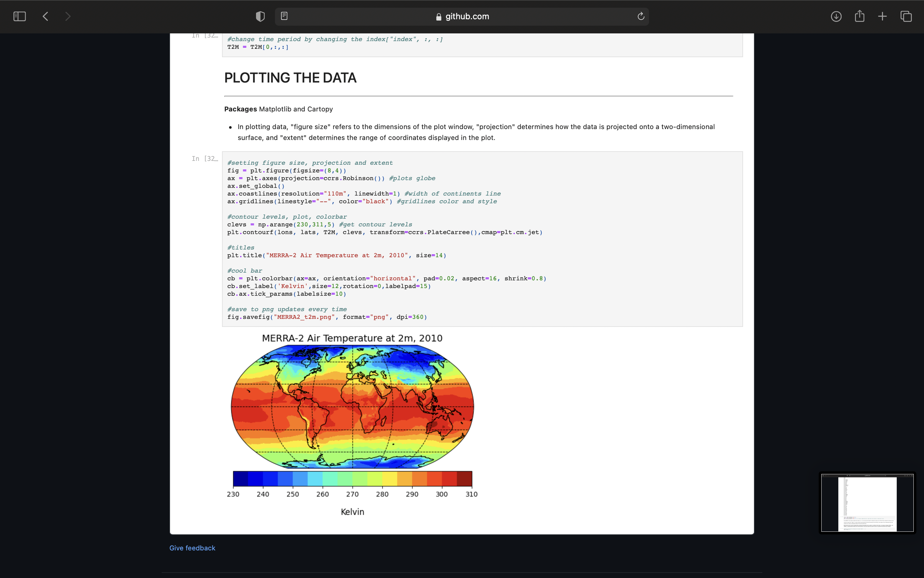Click the 310 tick label on the colorbar
Screen dimensions: 924x578
(x=472, y=494)
